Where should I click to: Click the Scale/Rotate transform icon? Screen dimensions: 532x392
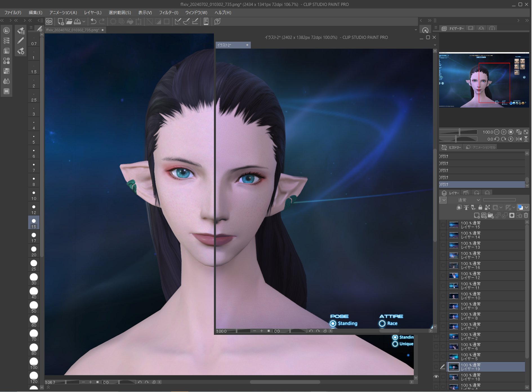(x=138, y=21)
